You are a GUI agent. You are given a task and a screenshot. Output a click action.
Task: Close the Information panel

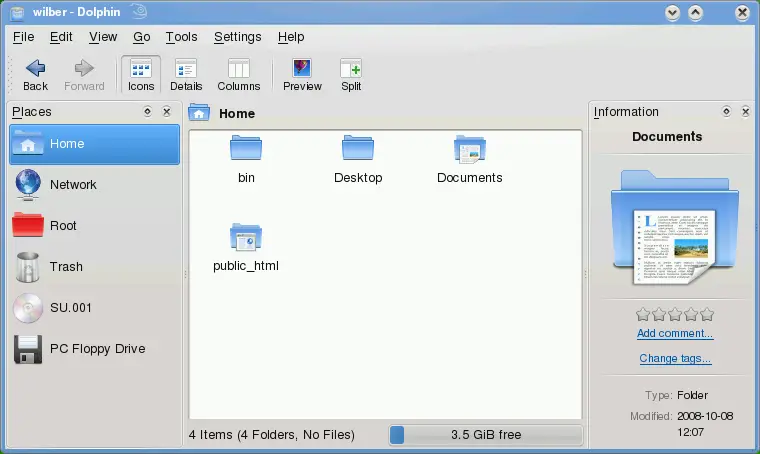745,112
